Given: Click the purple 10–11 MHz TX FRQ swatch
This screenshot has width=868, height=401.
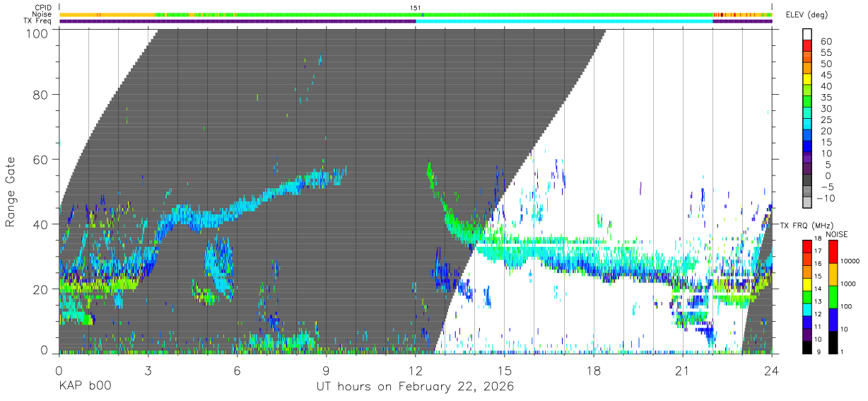Looking at the screenshot, I should pyautogui.click(x=807, y=334).
